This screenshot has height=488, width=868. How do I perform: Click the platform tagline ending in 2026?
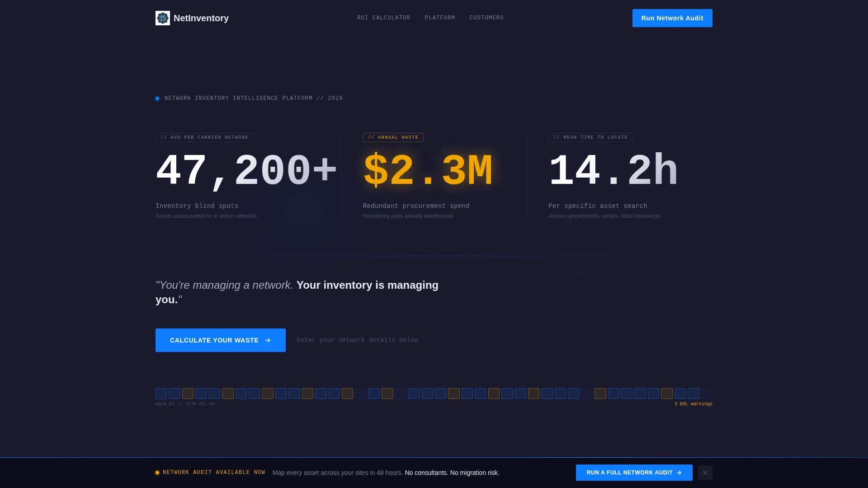tap(254, 99)
